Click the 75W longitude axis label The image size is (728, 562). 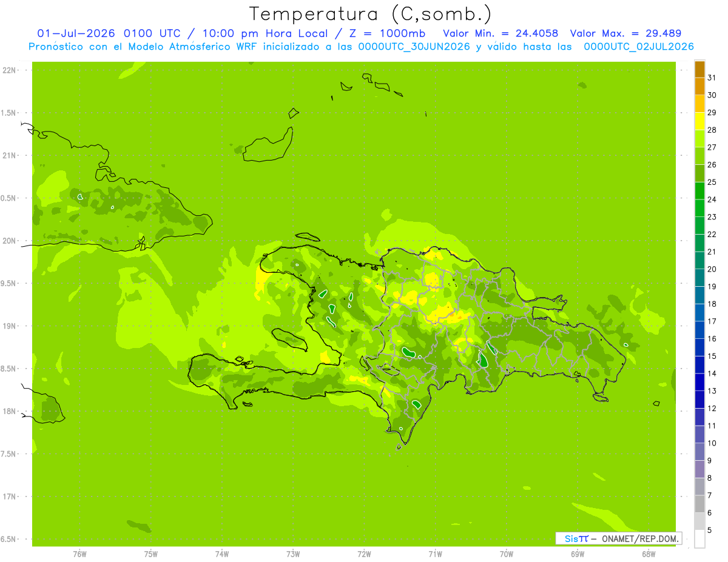150,554
